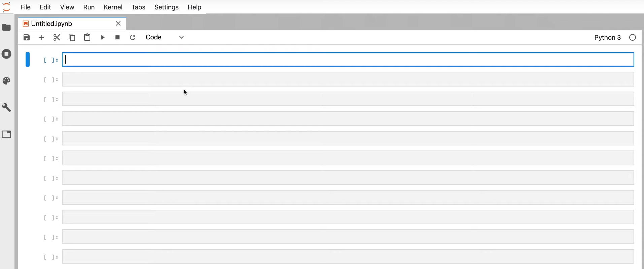Open the Kernel menu
Image resolution: width=644 pixels, height=269 pixels.
click(113, 7)
